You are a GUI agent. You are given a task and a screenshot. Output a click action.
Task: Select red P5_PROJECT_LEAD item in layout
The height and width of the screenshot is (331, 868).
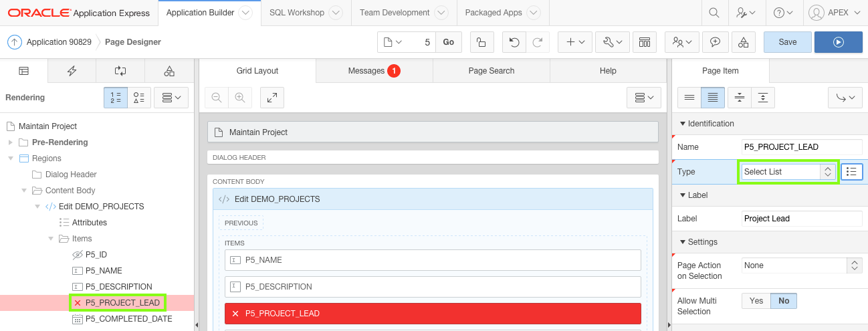tap(433, 314)
